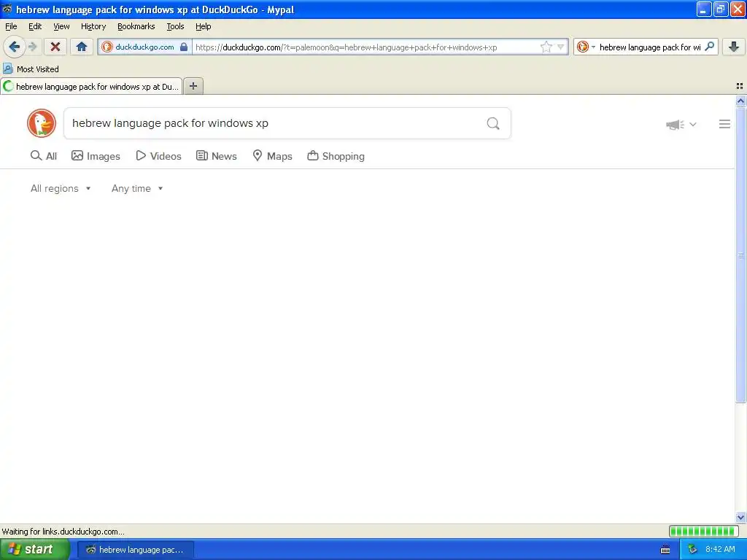This screenshot has height=560, width=747.
Task: Open the View menu
Action: coord(61,26)
